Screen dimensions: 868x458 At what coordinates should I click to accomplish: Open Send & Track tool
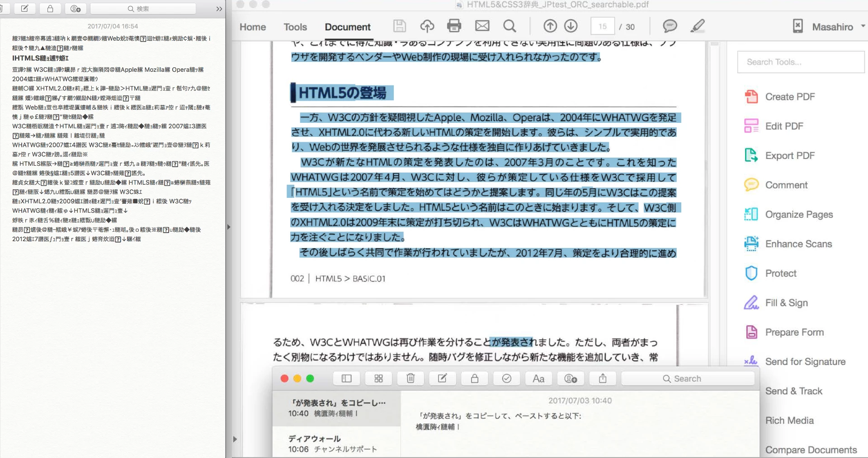click(x=793, y=391)
